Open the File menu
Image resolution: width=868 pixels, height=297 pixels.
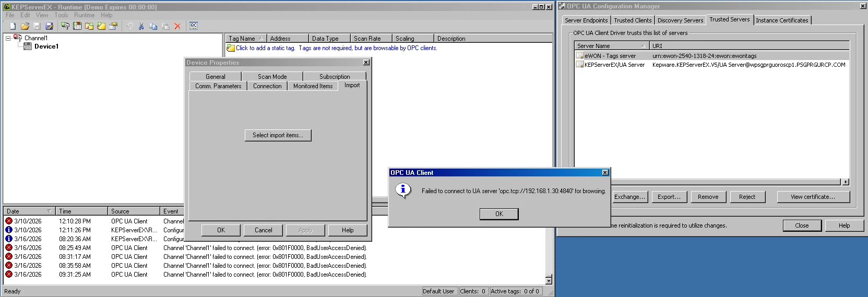[10, 15]
